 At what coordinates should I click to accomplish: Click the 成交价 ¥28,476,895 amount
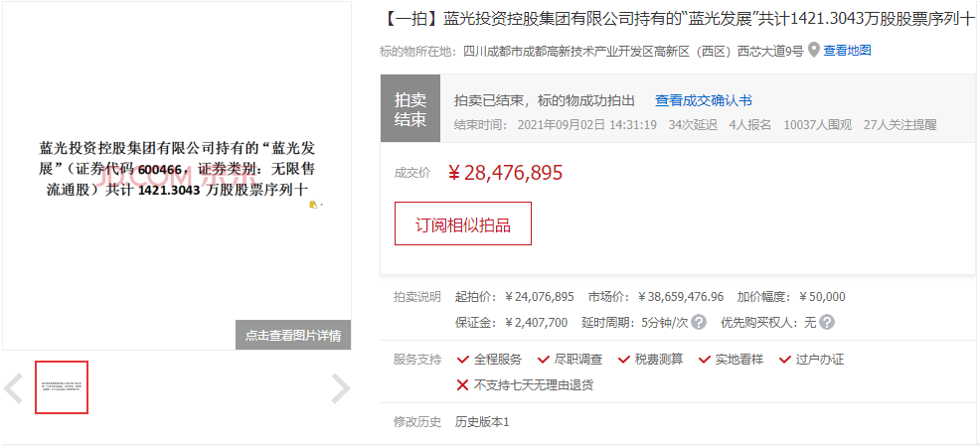pyautogui.click(x=506, y=173)
